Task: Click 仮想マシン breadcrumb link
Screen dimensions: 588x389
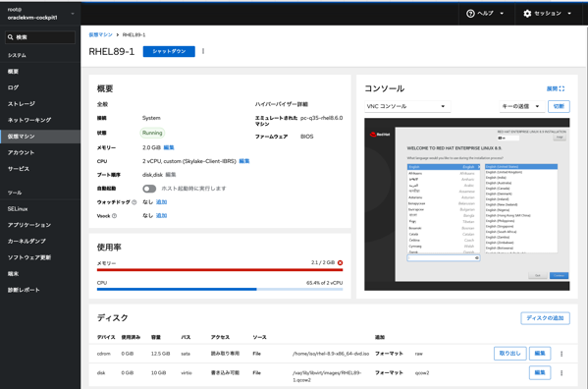Action: (x=100, y=35)
